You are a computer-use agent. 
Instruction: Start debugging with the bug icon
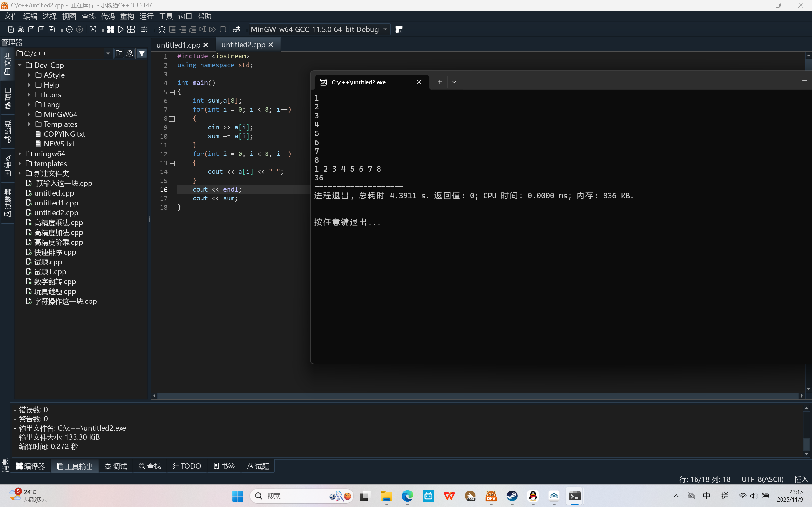[x=162, y=29]
